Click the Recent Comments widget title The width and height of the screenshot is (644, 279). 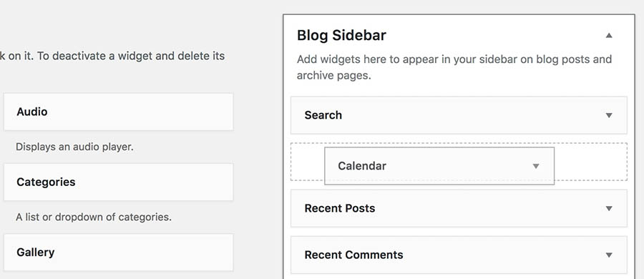[x=353, y=255]
